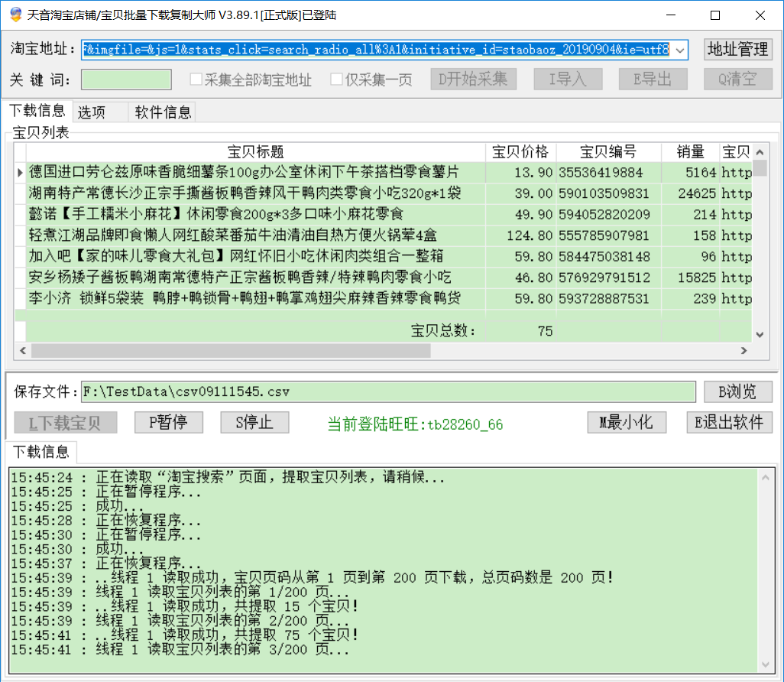
Task: Click the 关键词 keyword input field
Action: [127, 80]
